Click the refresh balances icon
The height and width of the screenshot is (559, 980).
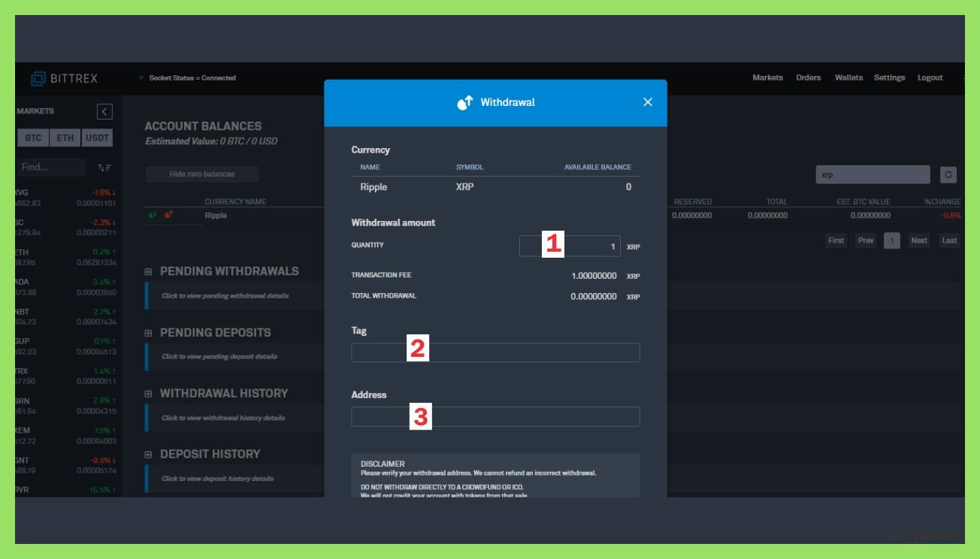point(948,175)
